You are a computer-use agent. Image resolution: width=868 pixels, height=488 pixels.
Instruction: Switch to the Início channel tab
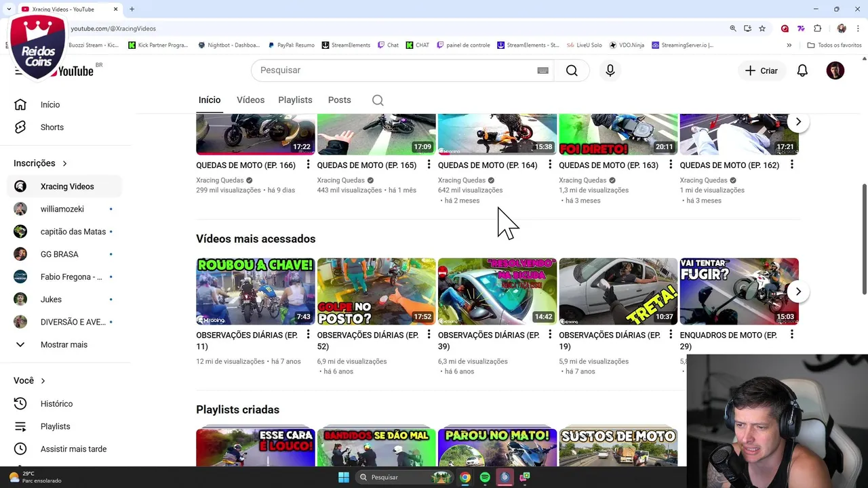[210, 100]
